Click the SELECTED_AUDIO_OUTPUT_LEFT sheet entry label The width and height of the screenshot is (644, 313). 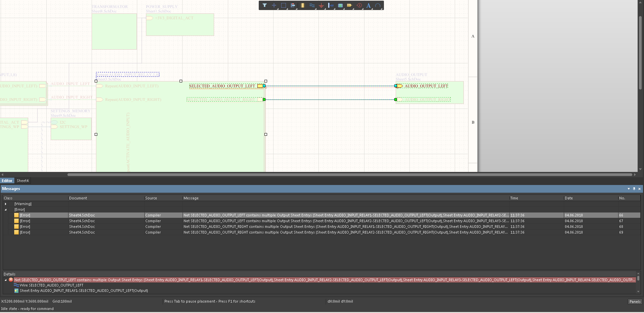(x=222, y=86)
